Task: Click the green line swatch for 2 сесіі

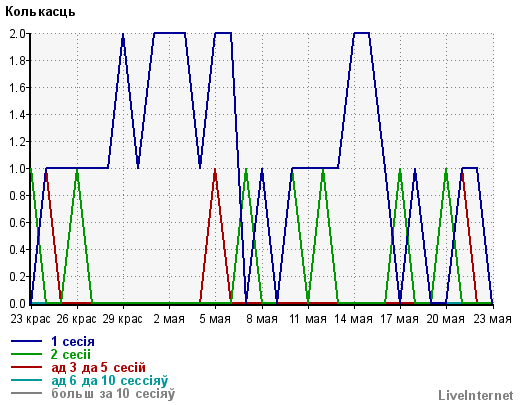Action: click(26, 354)
